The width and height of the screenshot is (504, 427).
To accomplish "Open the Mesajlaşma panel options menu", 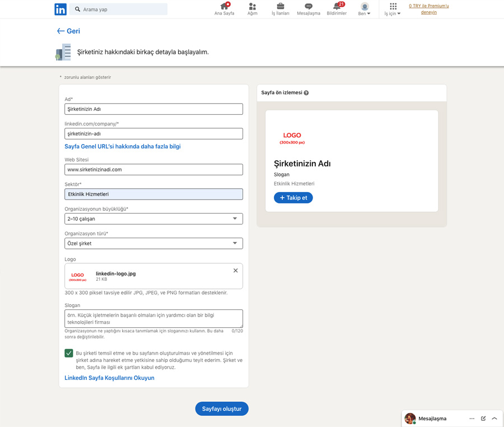I will [471, 418].
